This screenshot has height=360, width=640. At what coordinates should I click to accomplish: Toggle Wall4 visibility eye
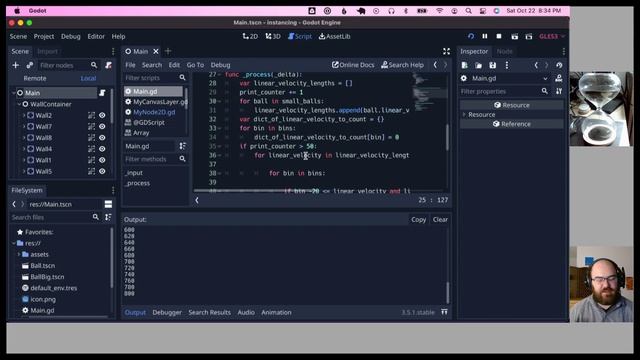point(102,149)
